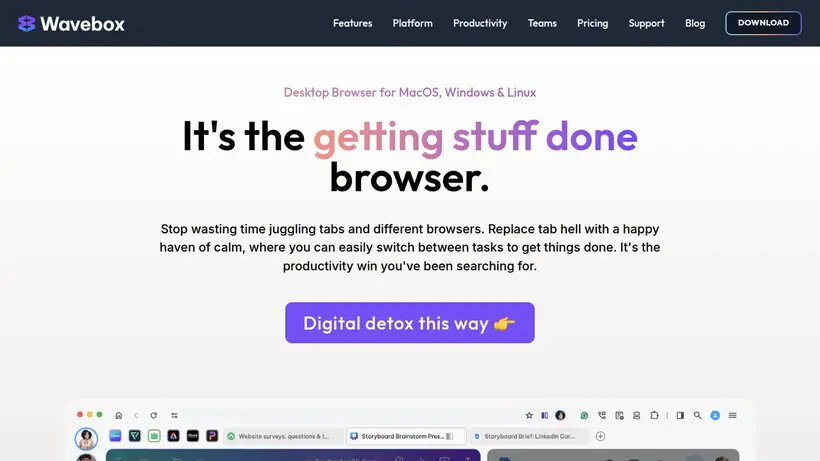Click the DOWNLOAD button
This screenshot has width=820, height=461.
pos(763,23)
